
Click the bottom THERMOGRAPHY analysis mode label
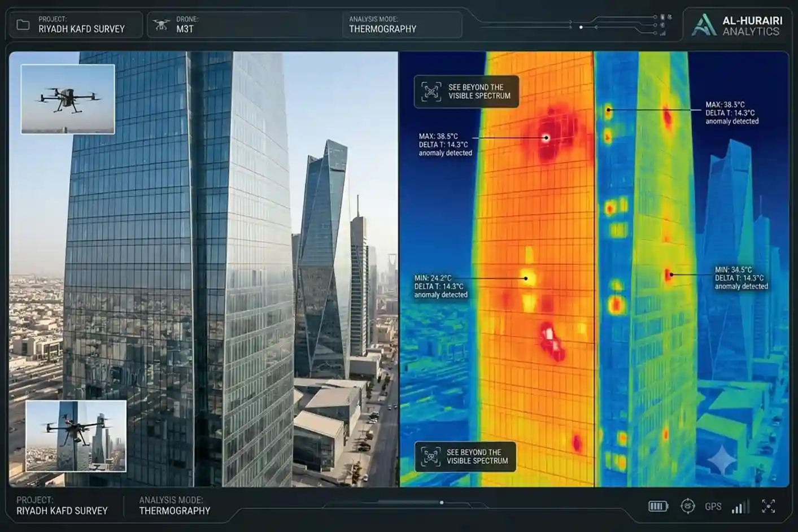pyautogui.click(x=175, y=511)
